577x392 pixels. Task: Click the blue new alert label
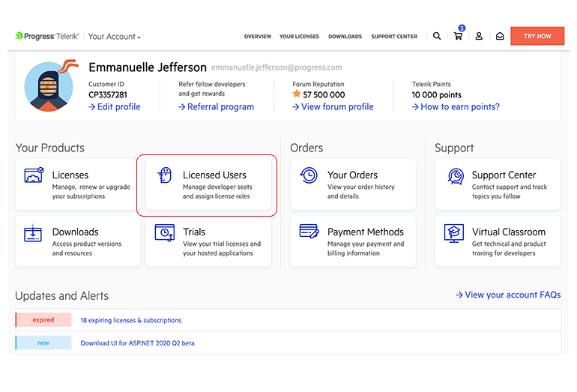(43, 343)
